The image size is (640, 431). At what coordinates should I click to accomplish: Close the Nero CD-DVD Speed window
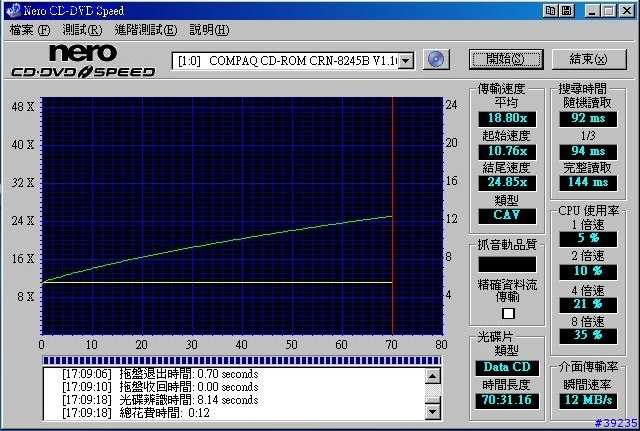[627, 11]
